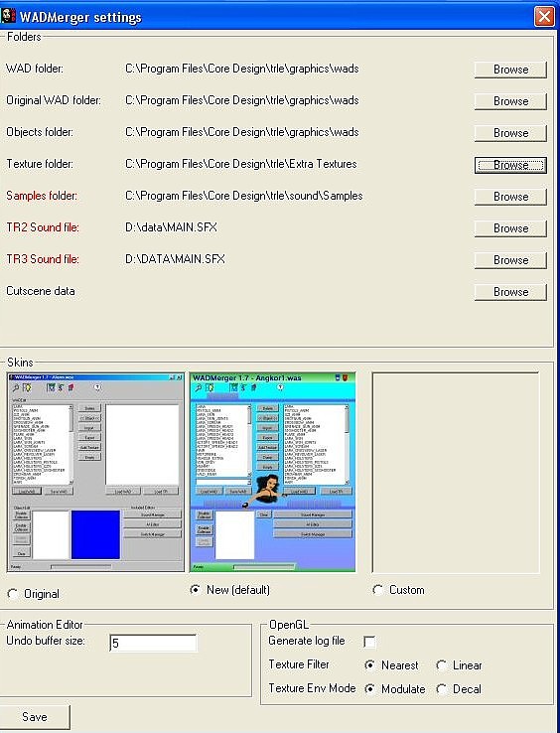Viewport: 560px width, 733px height.
Task: Click the Original WAD folder path text
Action: [x=242, y=100]
